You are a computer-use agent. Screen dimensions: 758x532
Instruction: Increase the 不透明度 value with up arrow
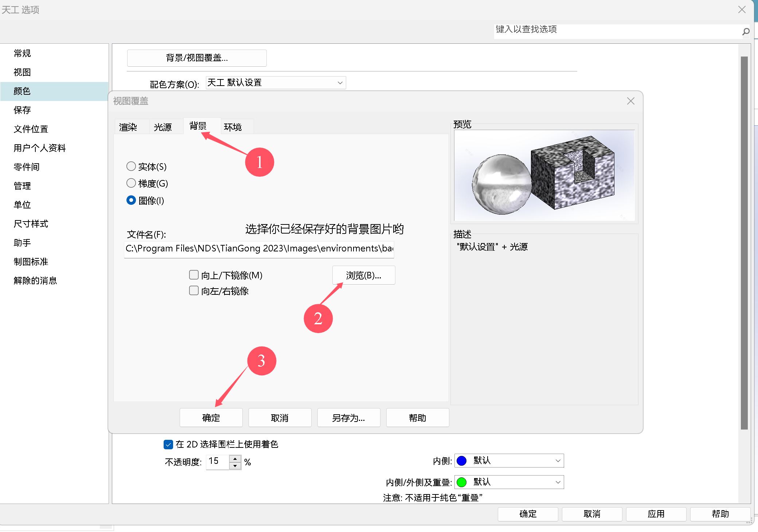[x=235, y=458]
